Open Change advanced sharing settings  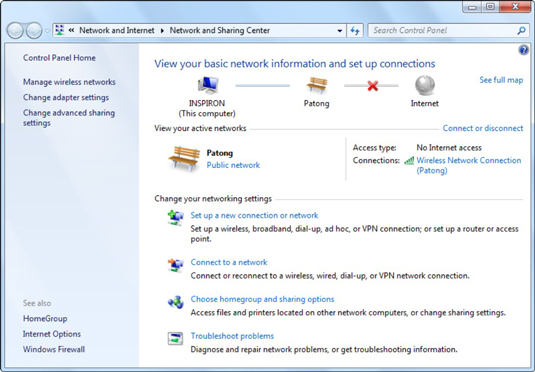pos(69,118)
